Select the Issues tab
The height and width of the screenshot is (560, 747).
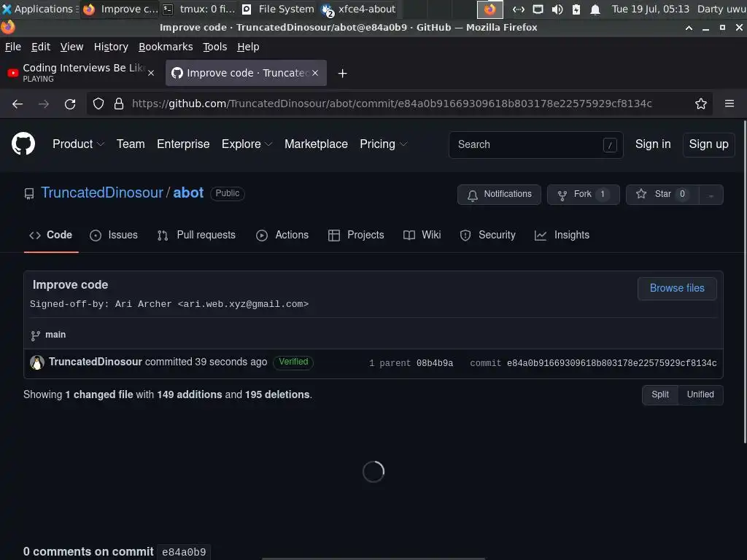[x=114, y=235]
